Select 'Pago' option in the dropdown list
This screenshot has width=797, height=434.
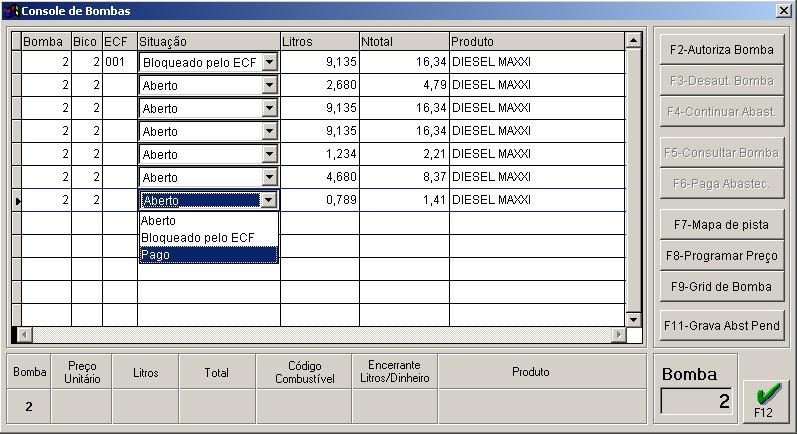coord(209,255)
